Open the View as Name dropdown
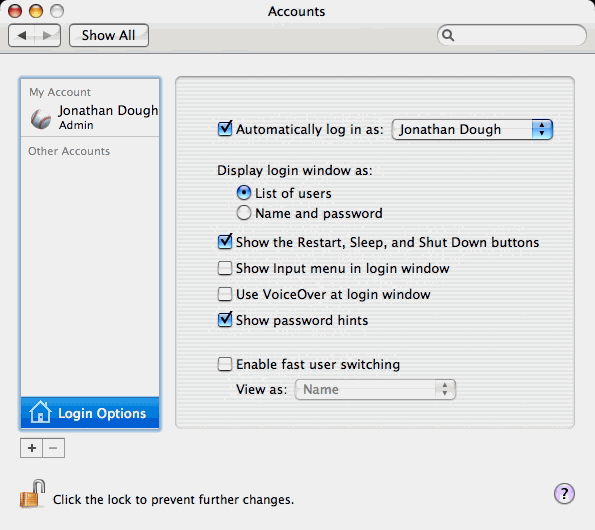 coord(375,389)
